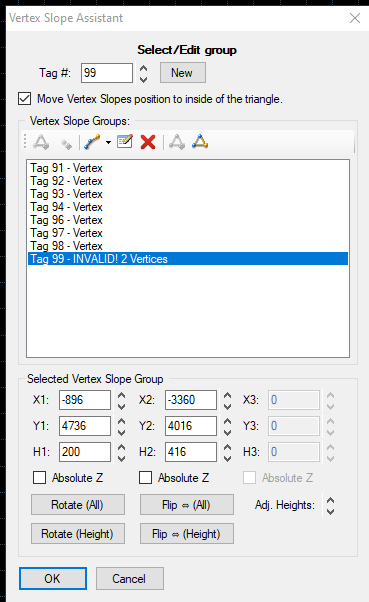This screenshot has width=369, height=602.
Task: Click the orange triangle with blue vertices icon
Action: click(x=200, y=142)
